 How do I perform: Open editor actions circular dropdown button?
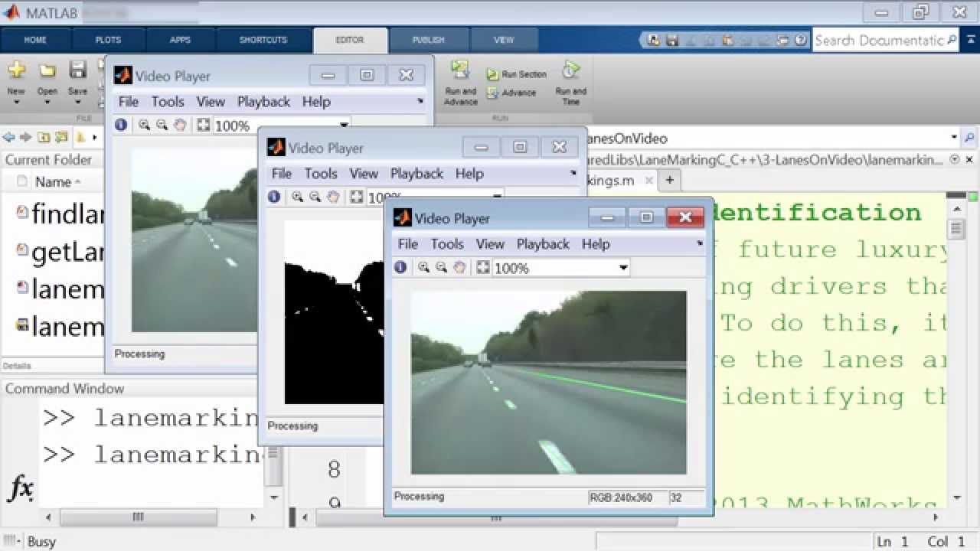click(954, 160)
